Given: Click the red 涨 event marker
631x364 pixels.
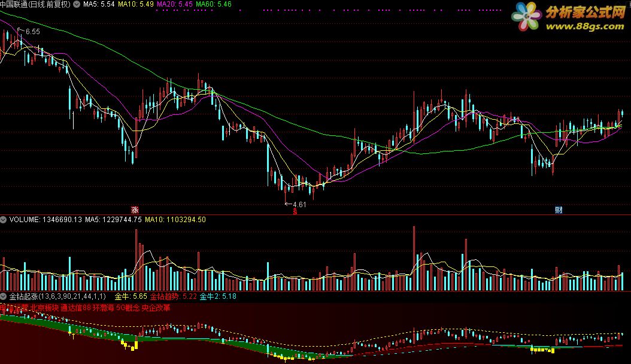Looking at the screenshot, I should click(135, 210).
